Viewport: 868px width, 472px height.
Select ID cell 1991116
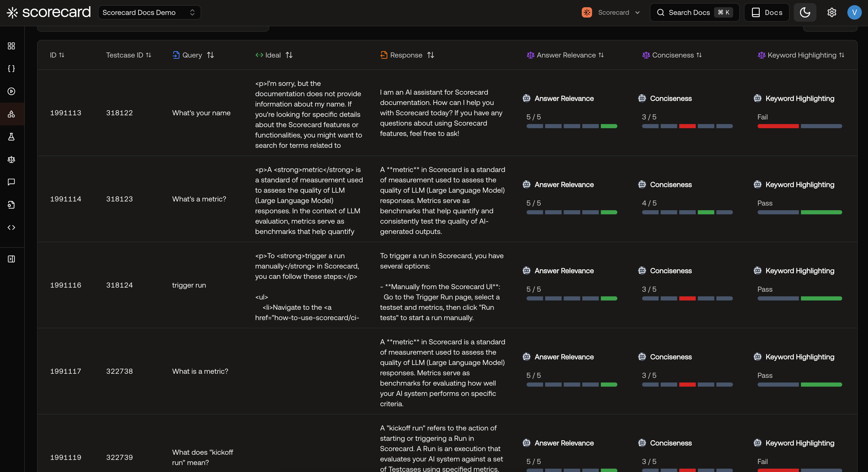(x=66, y=285)
